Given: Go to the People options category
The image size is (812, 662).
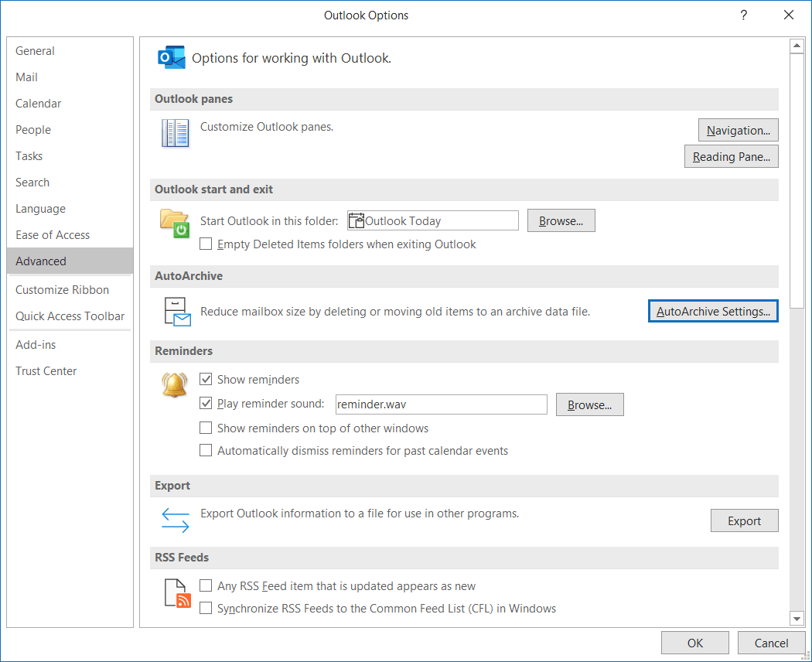Looking at the screenshot, I should pos(70,129).
